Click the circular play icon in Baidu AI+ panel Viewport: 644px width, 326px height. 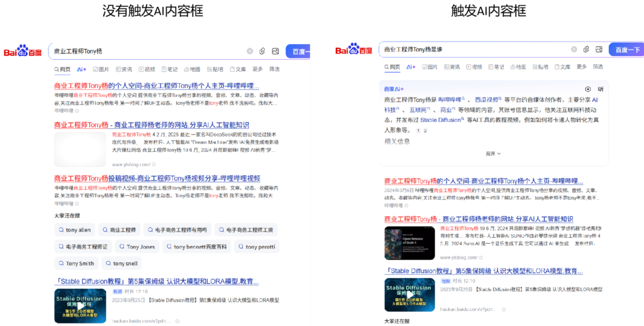click(588, 89)
